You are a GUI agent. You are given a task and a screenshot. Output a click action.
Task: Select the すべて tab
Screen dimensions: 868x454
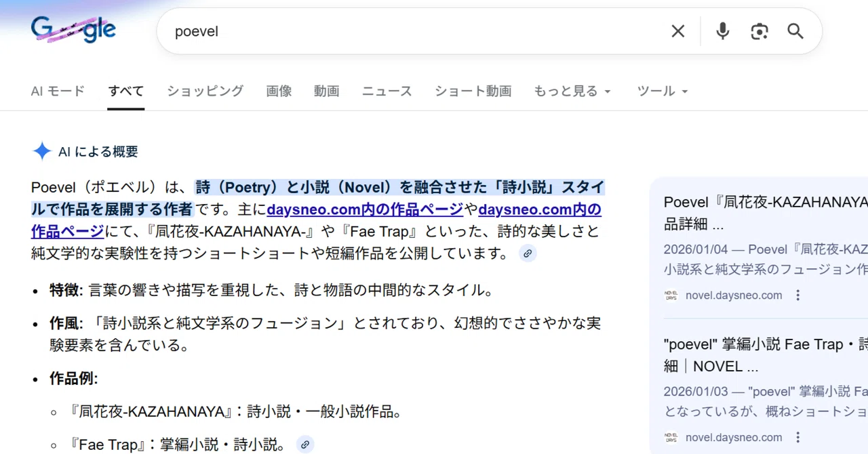pyautogui.click(x=126, y=91)
